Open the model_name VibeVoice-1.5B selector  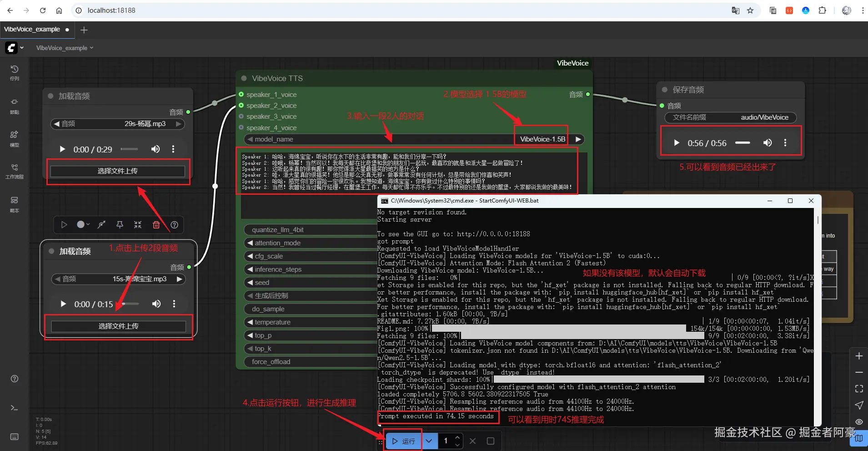point(414,139)
